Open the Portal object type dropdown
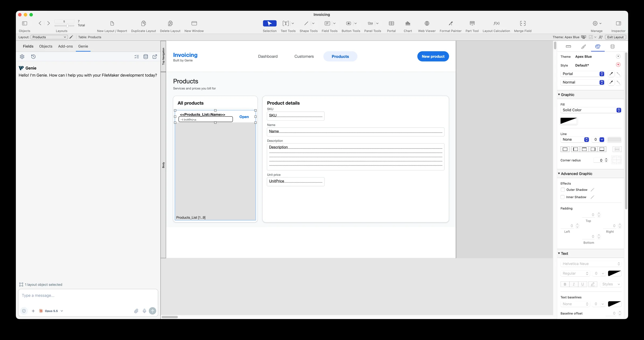Image resolution: width=644 pixels, height=340 pixels. coord(582,74)
